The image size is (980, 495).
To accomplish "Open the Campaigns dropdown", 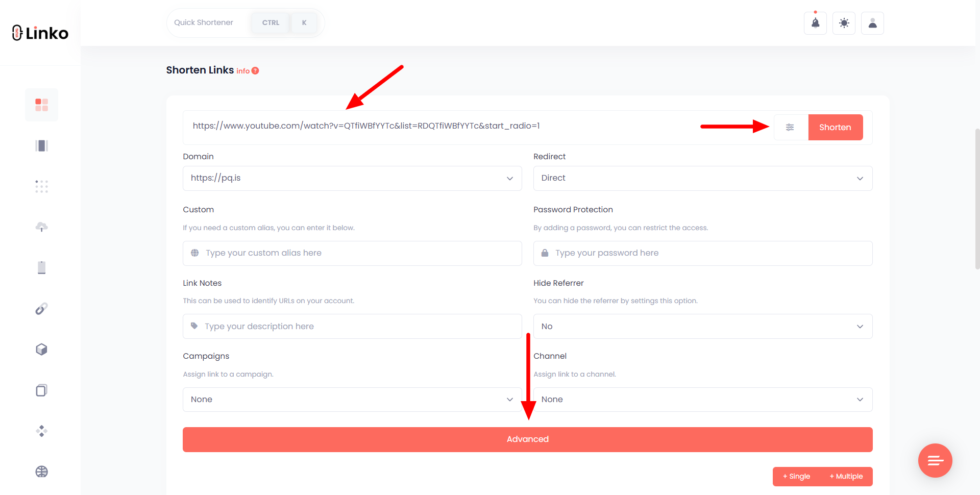I will pos(352,400).
